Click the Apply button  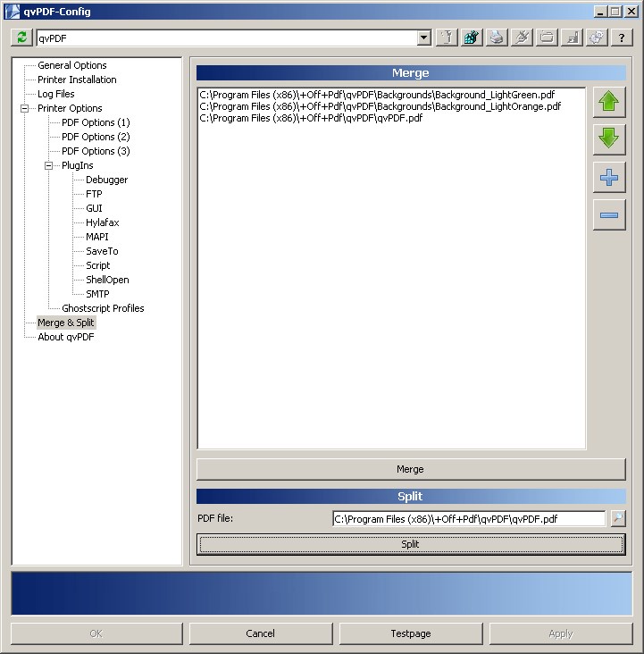pos(561,633)
